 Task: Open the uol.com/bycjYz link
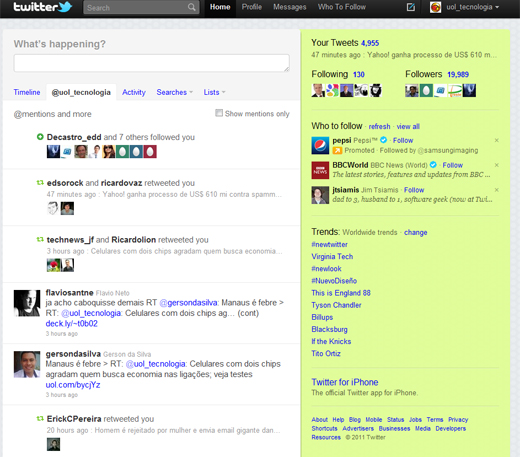(x=73, y=385)
